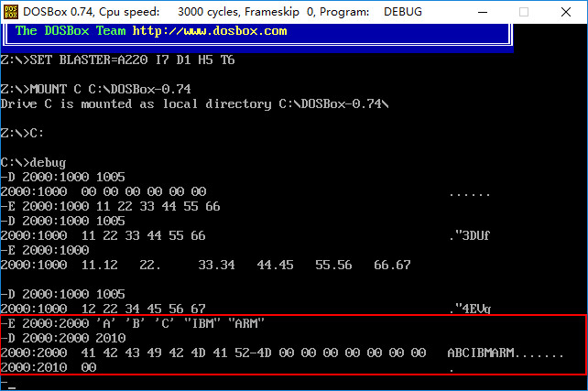Click the http://www.dosbox.com URL text

click(210, 31)
